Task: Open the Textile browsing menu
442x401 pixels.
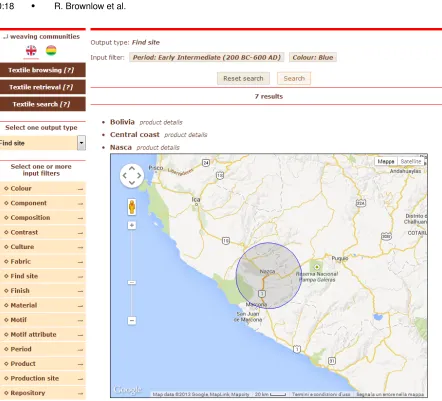Action: coord(43,70)
